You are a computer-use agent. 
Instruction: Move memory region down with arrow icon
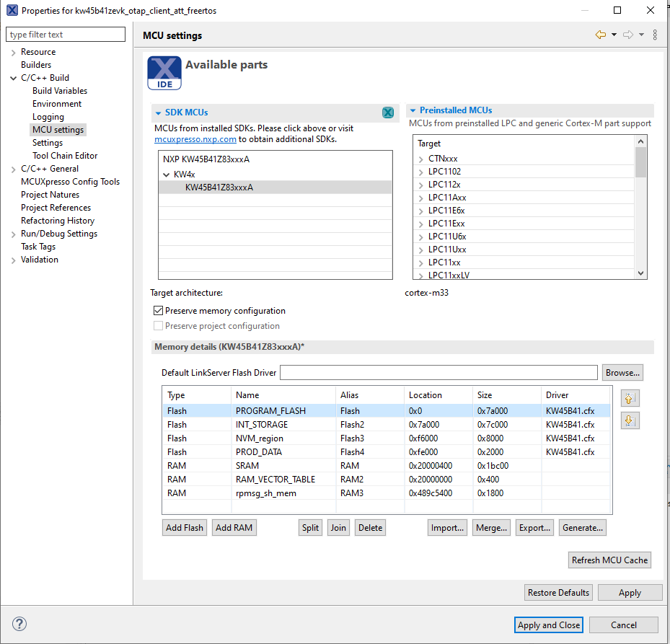[x=630, y=420]
